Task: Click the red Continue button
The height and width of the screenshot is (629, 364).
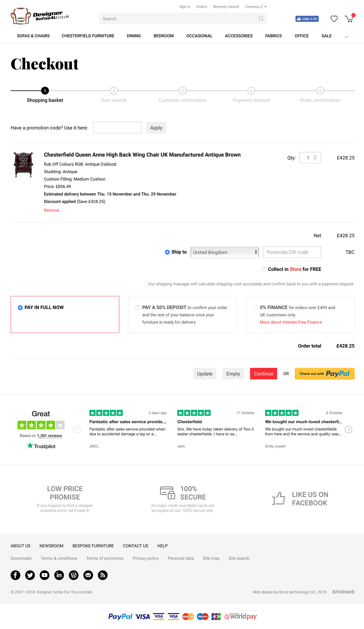Action: [x=263, y=374]
